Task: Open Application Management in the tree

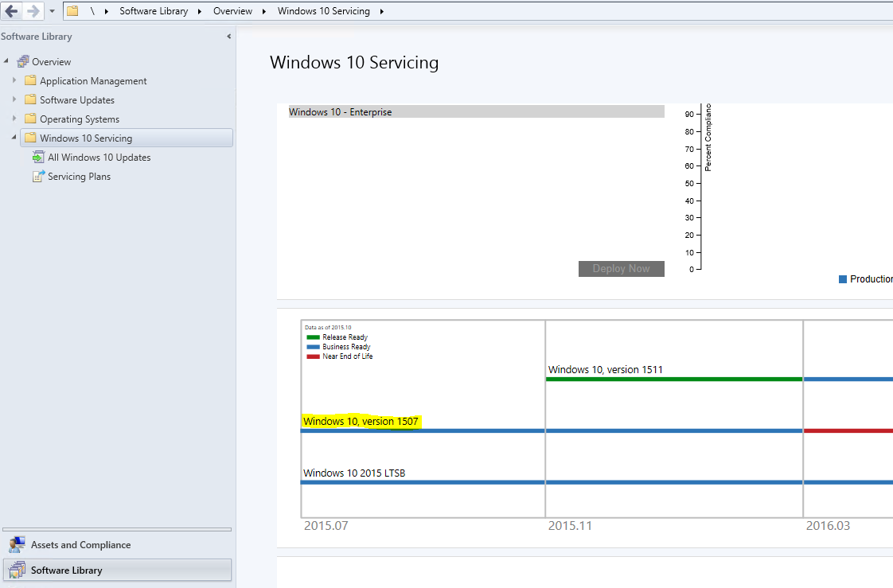Action: 93,81
